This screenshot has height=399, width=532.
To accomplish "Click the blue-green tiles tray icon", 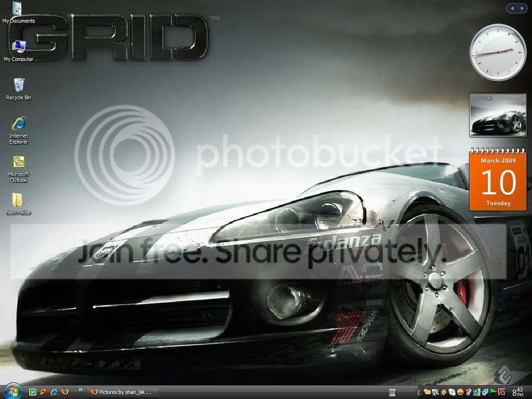I will [x=477, y=393].
